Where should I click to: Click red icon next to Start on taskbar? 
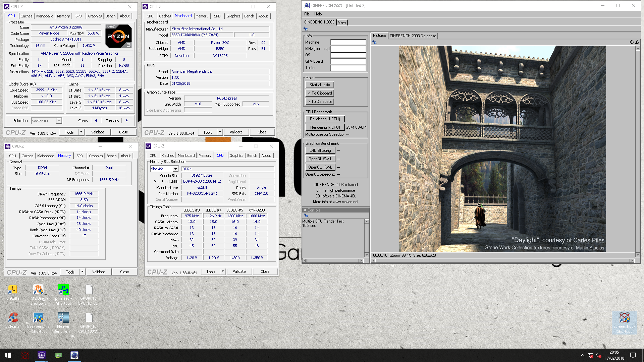point(25,355)
